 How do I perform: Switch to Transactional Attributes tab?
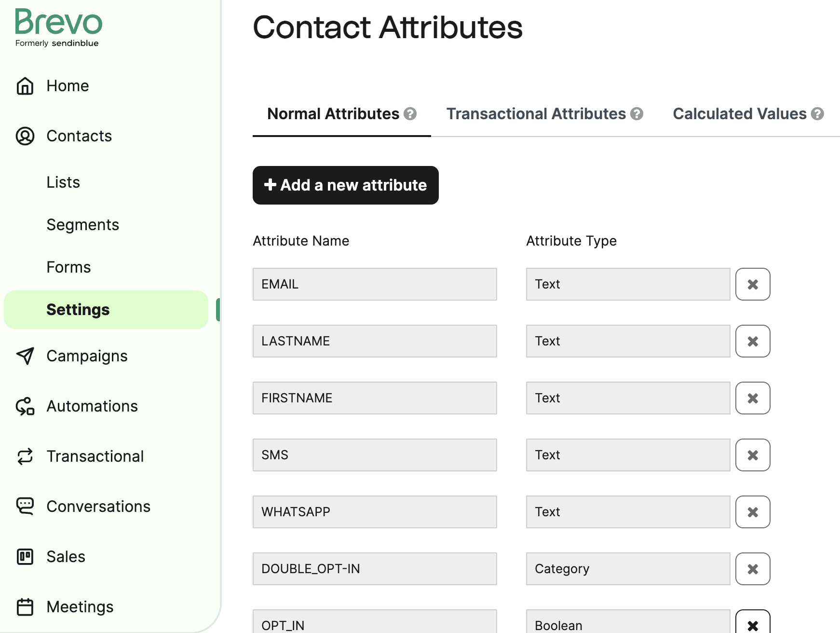point(536,114)
